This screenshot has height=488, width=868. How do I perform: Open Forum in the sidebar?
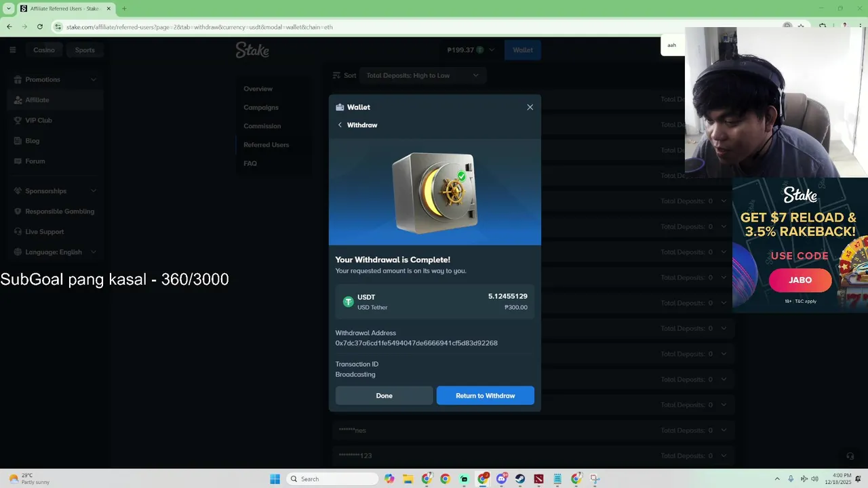pyautogui.click(x=35, y=161)
